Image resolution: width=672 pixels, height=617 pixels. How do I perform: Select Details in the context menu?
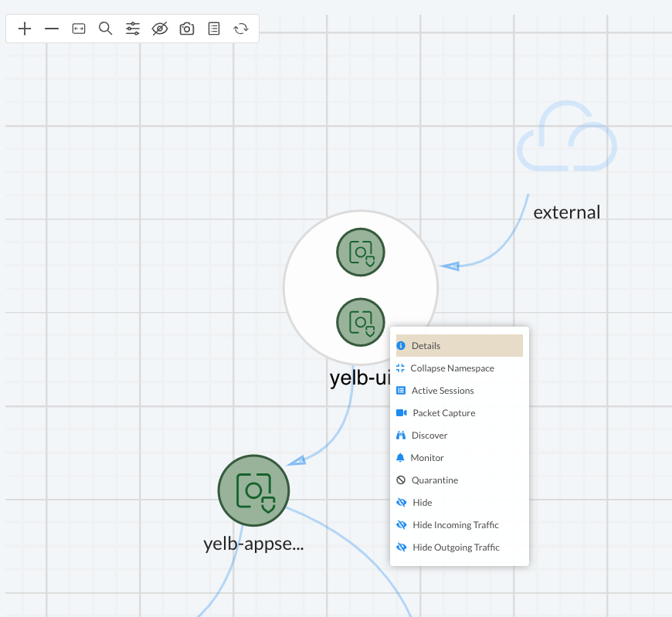[x=460, y=346]
